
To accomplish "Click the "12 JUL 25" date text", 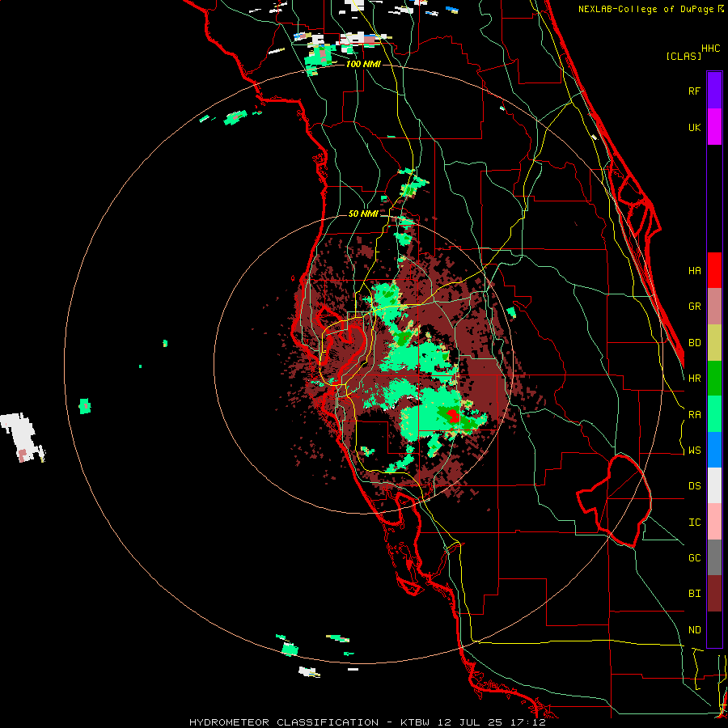I will click(x=470, y=722).
